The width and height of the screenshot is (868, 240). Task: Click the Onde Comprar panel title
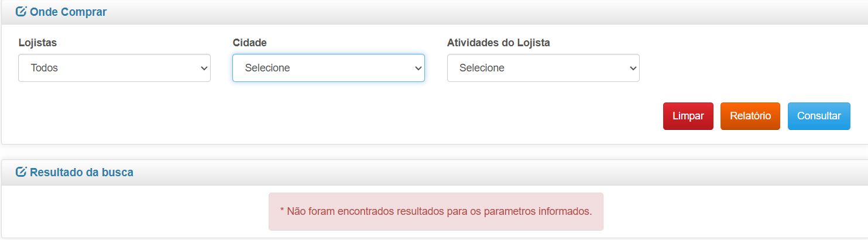coord(68,12)
